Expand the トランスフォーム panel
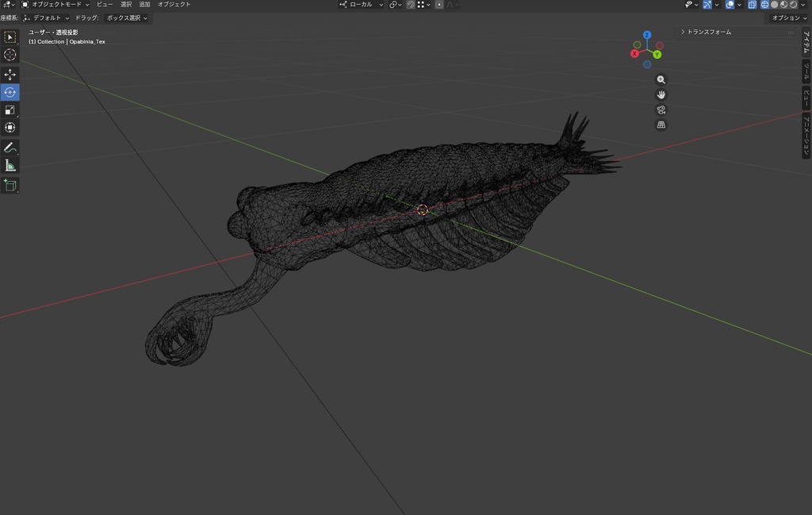This screenshot has width=812, height=515. pyautogui.click(x=707, y=32)
